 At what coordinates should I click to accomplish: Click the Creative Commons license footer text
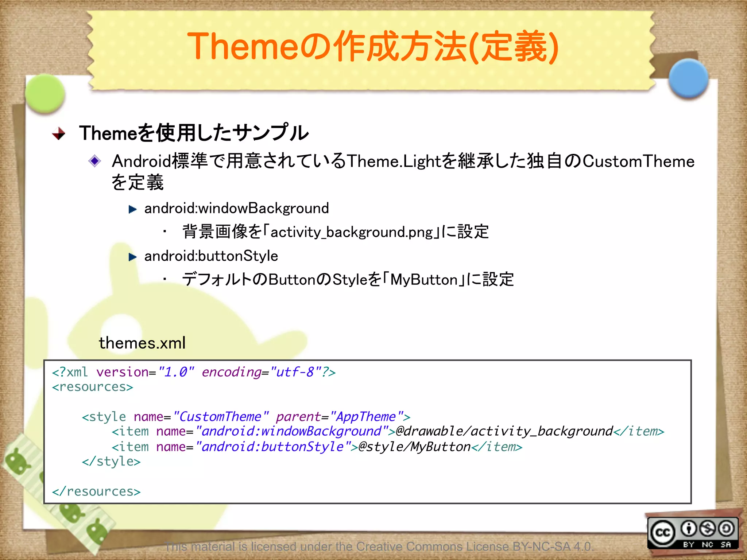click(x=379, y=547)
